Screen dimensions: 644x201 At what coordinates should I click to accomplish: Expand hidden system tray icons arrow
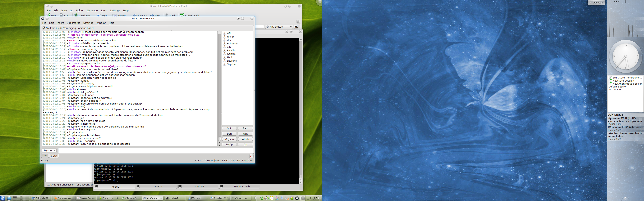pos(255,198)
